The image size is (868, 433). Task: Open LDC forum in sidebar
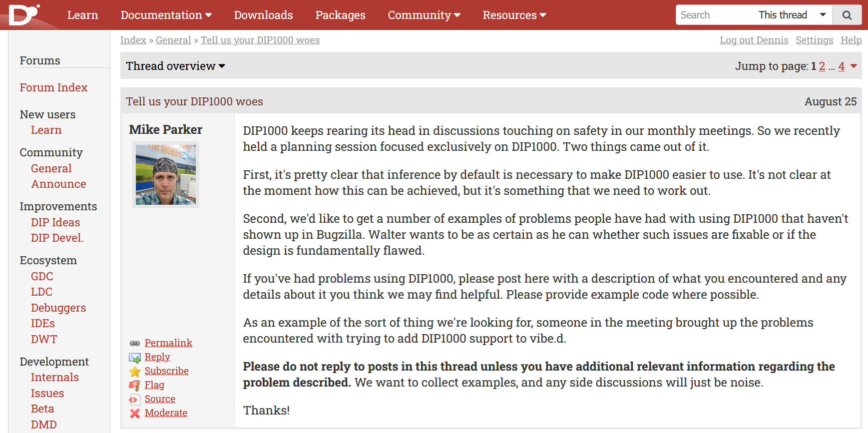point(41,292)
